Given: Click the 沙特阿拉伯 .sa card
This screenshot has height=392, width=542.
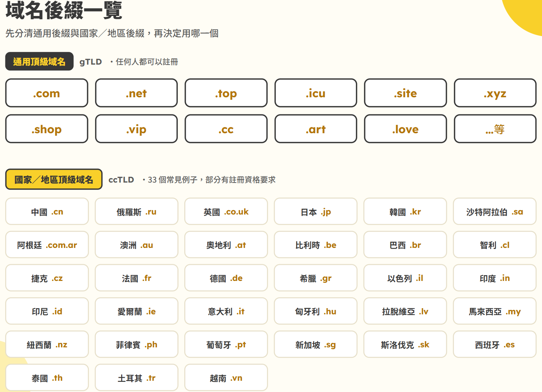Looking at the screenshot, I should 495,211.
